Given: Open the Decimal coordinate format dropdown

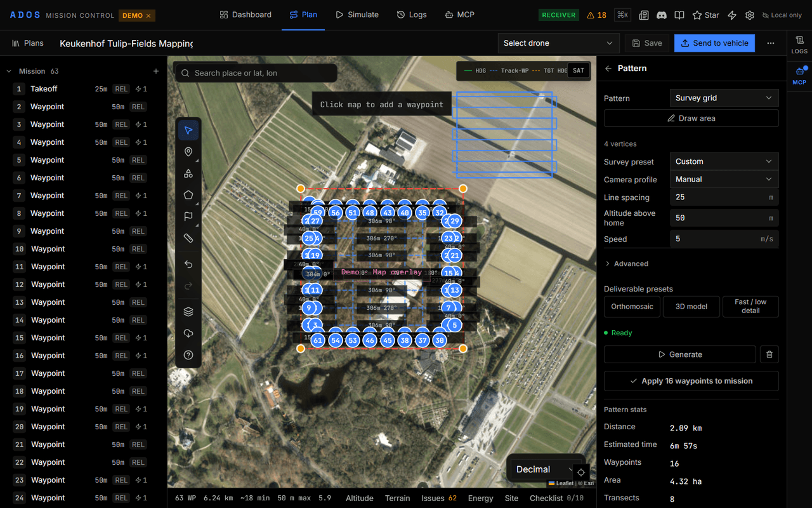Looking at the screenshot, I should tap(545, 470).
